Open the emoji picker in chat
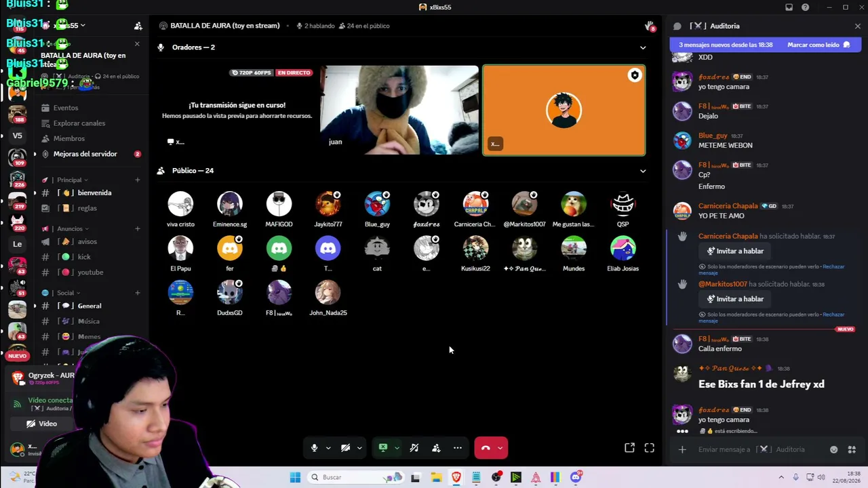This screenshot has width=868, height=488. [834, 449]
